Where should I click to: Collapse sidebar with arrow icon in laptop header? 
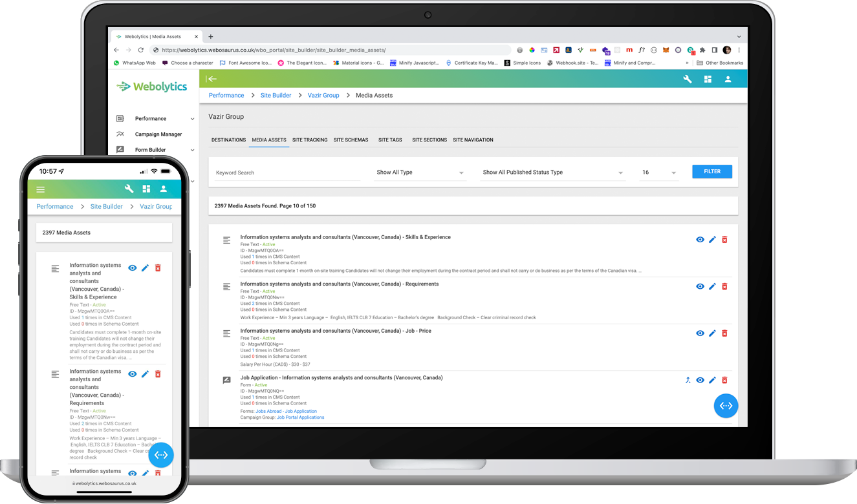(212, 79)
